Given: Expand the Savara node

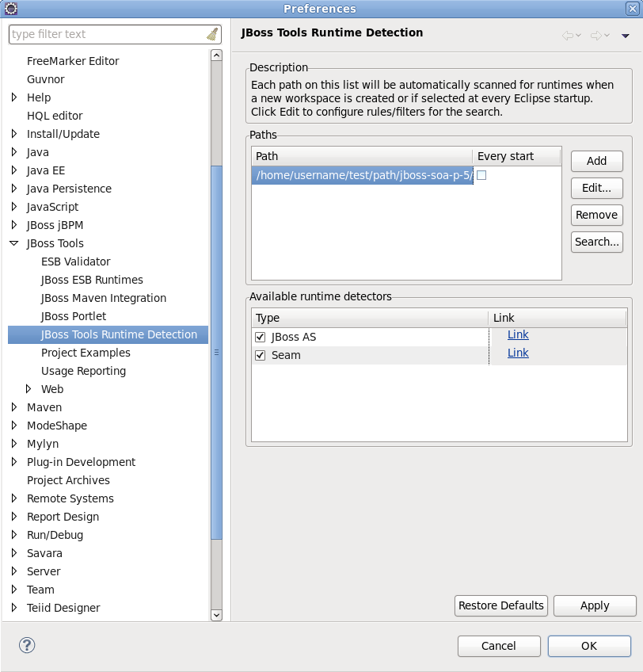Looking at the screenshot, I should 14,553.
